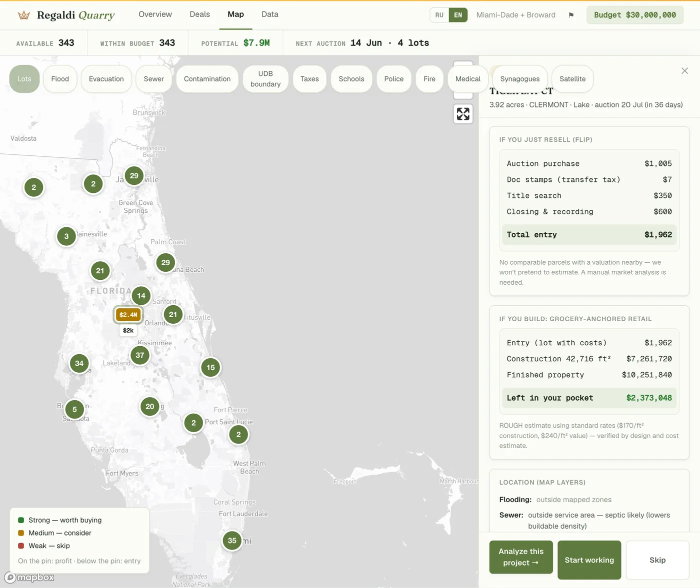Select the Map tab
The image size is (700, 588).
(235, 14)
